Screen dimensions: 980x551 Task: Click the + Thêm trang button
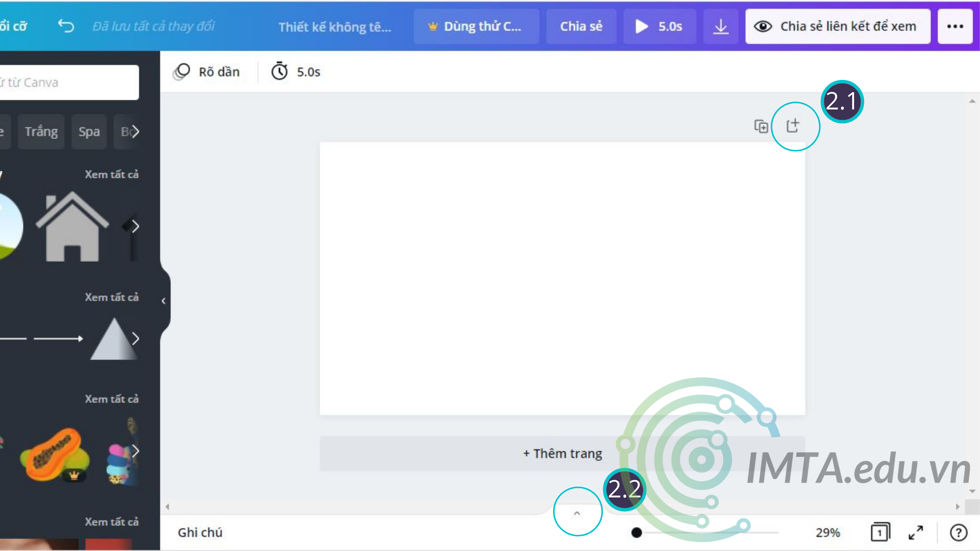pos(562,453)
